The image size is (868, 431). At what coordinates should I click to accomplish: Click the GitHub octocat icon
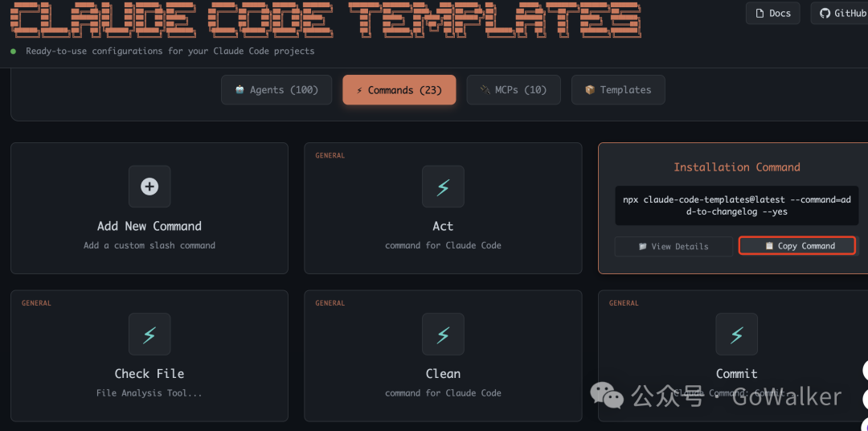(825, 14)
